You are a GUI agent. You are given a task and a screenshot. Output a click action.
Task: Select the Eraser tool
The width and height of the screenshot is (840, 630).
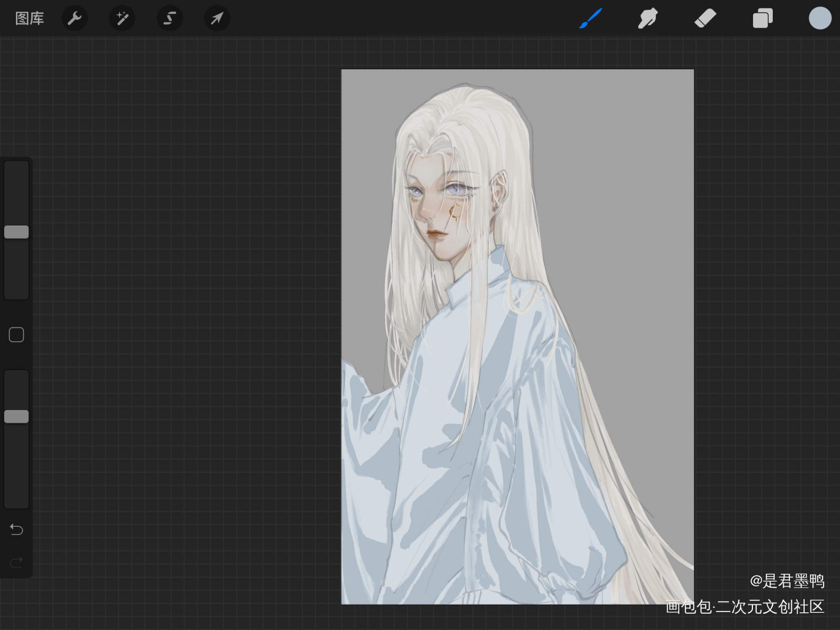705,18
